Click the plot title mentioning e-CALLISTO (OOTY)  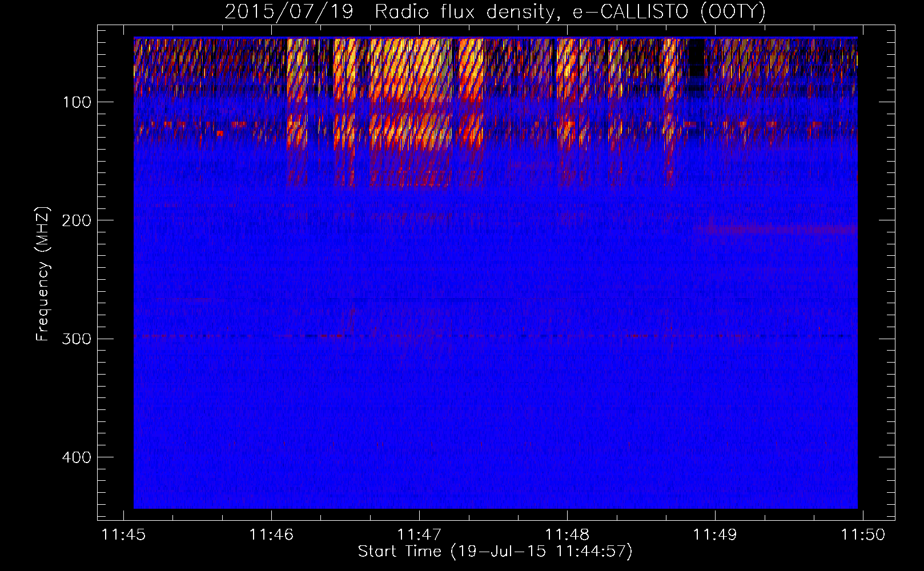pyautogui.click(x=495, y=11)
